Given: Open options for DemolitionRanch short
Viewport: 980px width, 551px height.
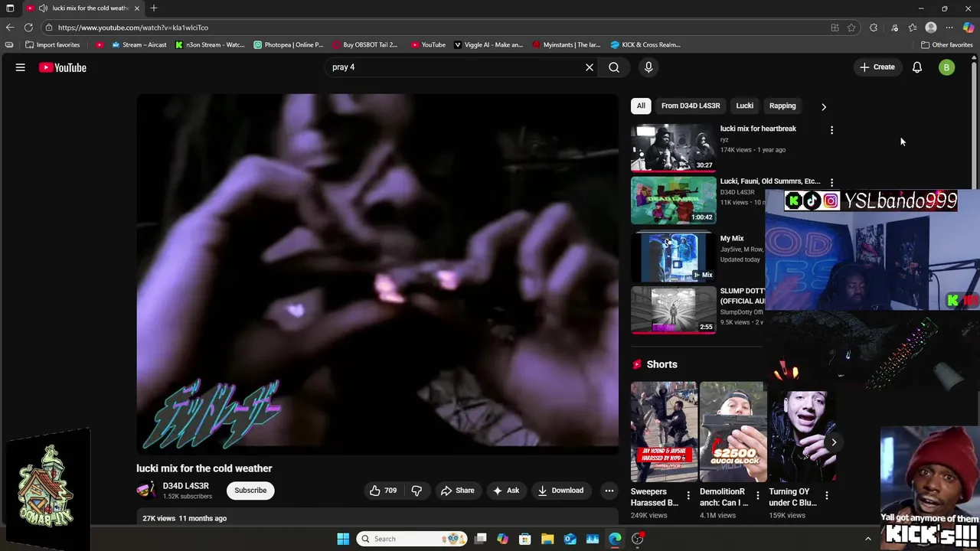Looking at the screenshot, I should tap(758, 496).
